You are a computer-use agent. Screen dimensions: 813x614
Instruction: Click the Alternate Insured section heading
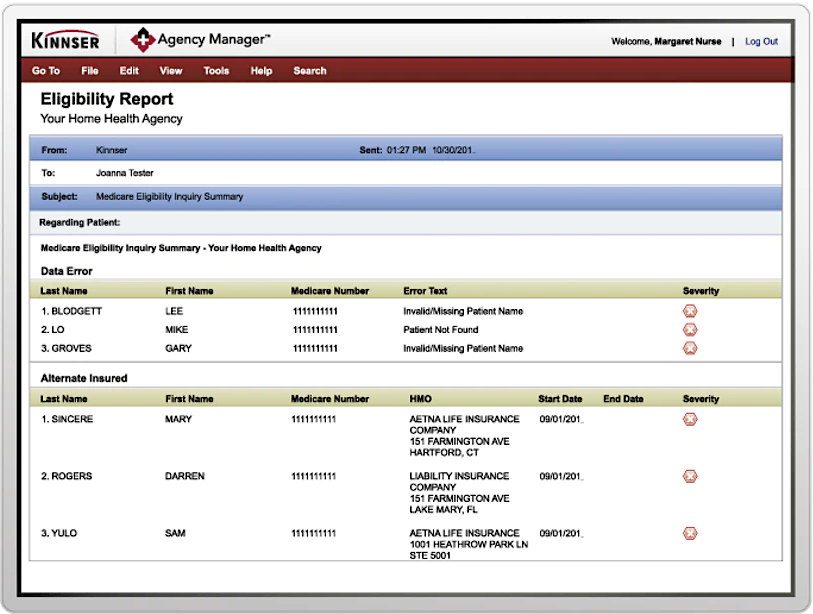click(x=84, y=378)
